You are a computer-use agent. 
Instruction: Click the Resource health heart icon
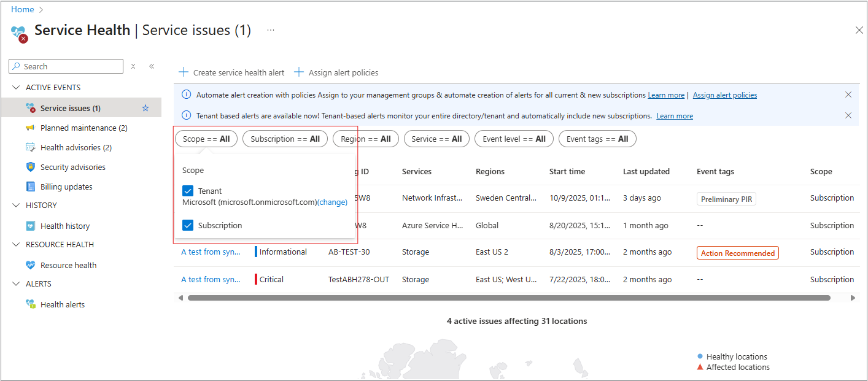[31, 265]
